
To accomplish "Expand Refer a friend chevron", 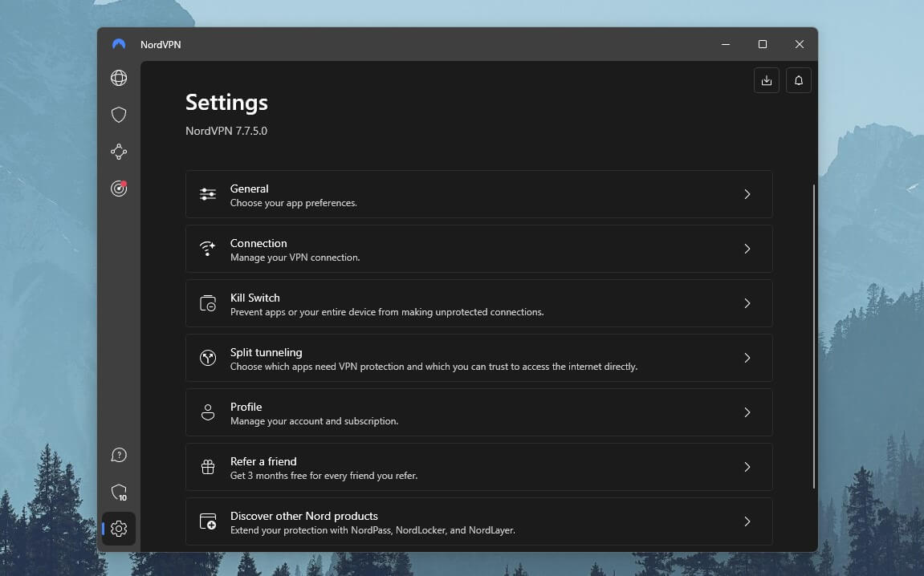I will tap(747, 467).
